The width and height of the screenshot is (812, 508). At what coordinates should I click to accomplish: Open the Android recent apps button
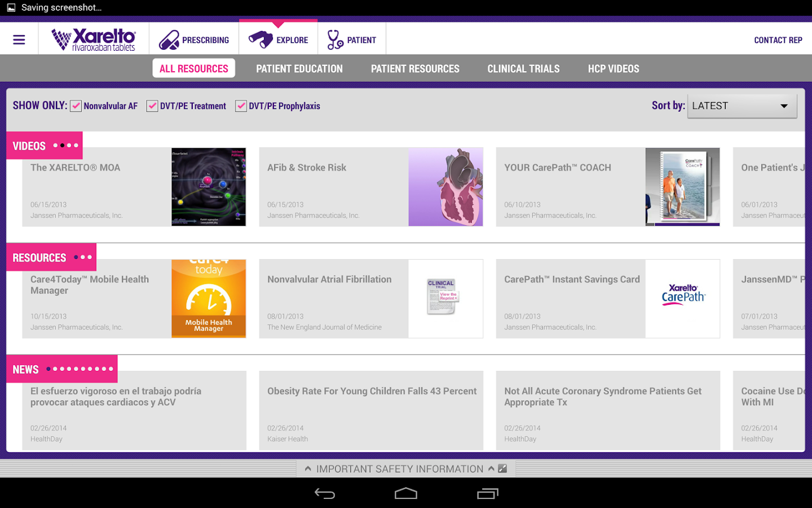488,494
